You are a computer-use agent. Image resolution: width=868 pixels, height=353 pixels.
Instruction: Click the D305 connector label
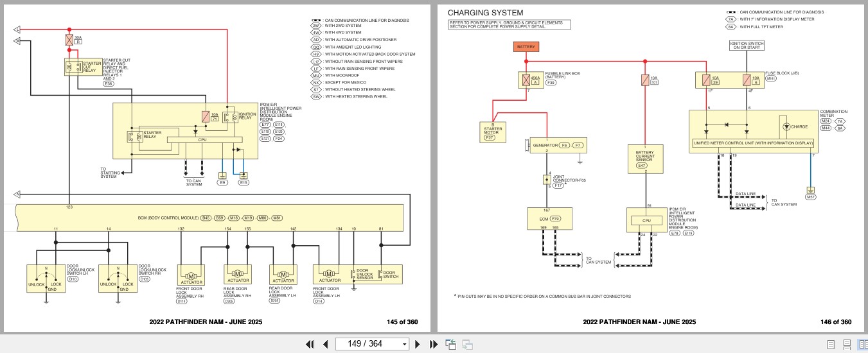click(x=230, y=300)
